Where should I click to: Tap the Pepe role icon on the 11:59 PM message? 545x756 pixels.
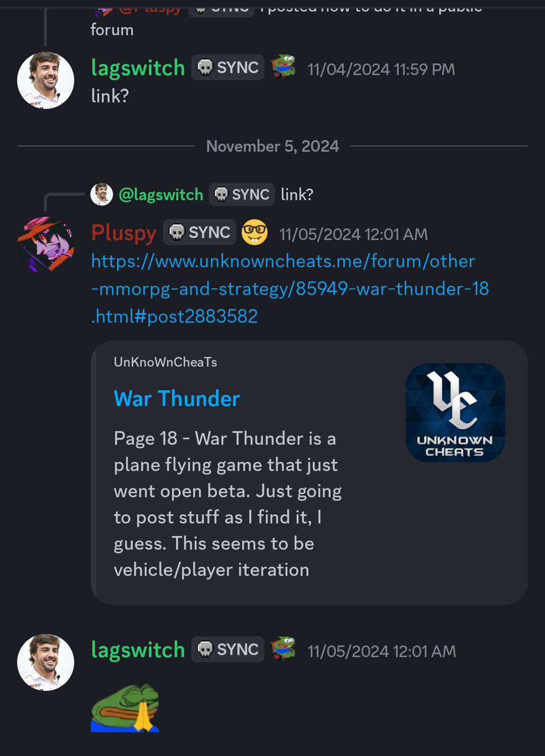click(283, 67)
